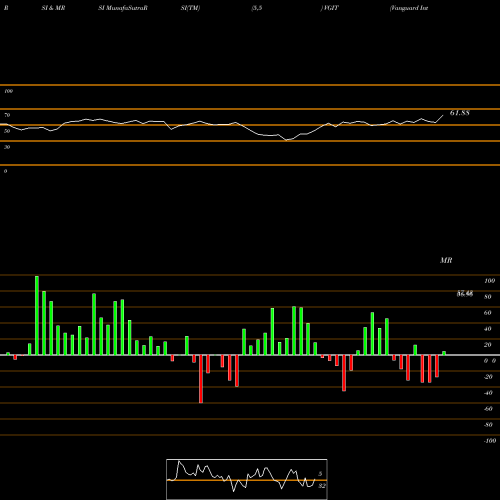Open the mini overview chart thumbnail
500x500 pixels.
click(247, 479)
